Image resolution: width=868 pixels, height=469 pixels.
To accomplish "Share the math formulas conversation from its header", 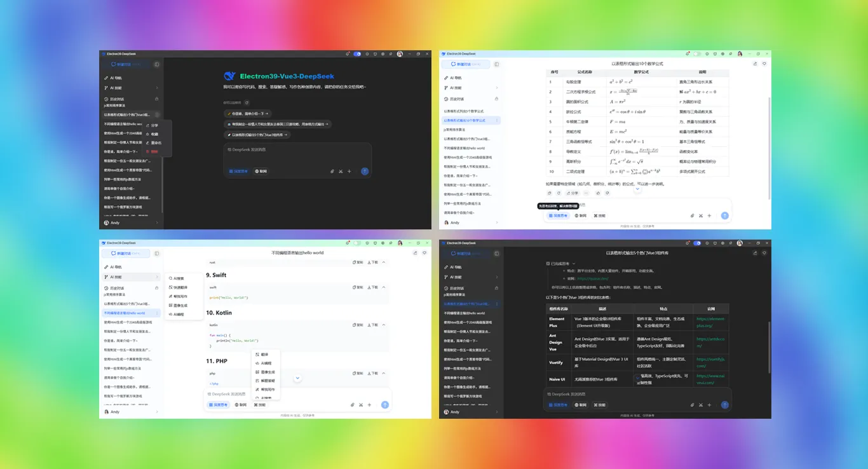I will (755, 64).
